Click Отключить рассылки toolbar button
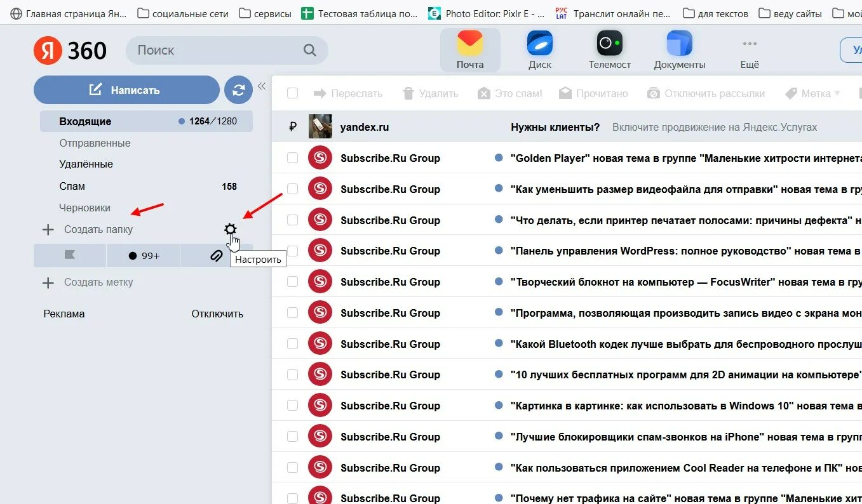This screenshot has height=504, width=862. 706,93
